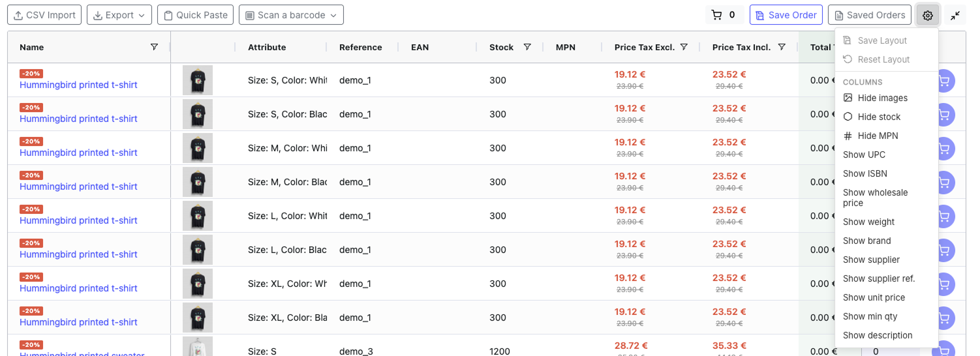Add Size S Color White row to cart

coord(944,81)
